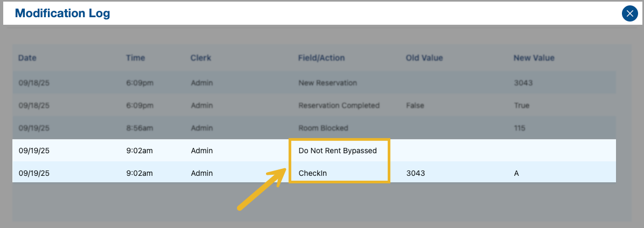The height and width of the screenshot is (228, 644).
Task: Click the Do Not Rent Bypassed entry
Action: [x=338, y=151]
